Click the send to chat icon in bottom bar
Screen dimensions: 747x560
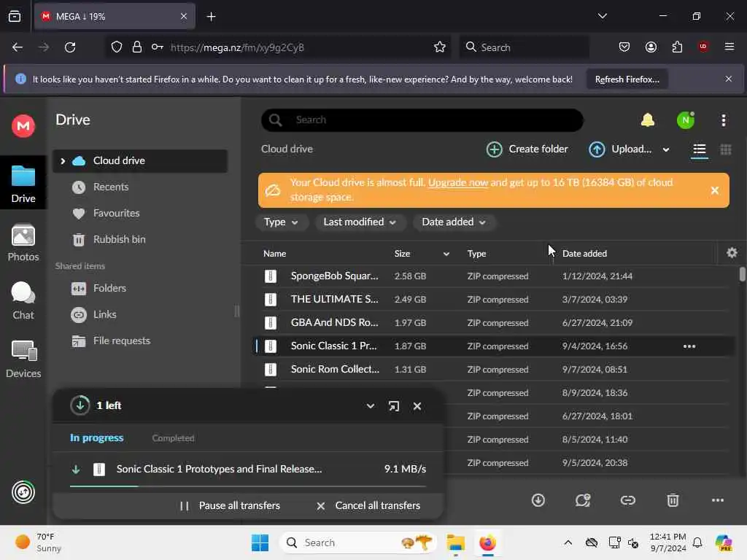tap(583, 500)
